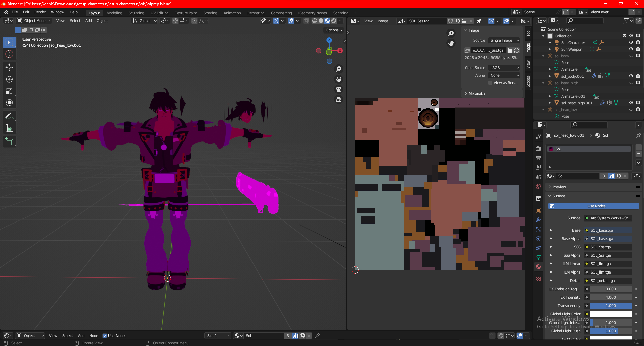Image resolution: width=644 pixels, height=346 pixels.
Task: Open the Render menu
Action: tap(40, 12)
